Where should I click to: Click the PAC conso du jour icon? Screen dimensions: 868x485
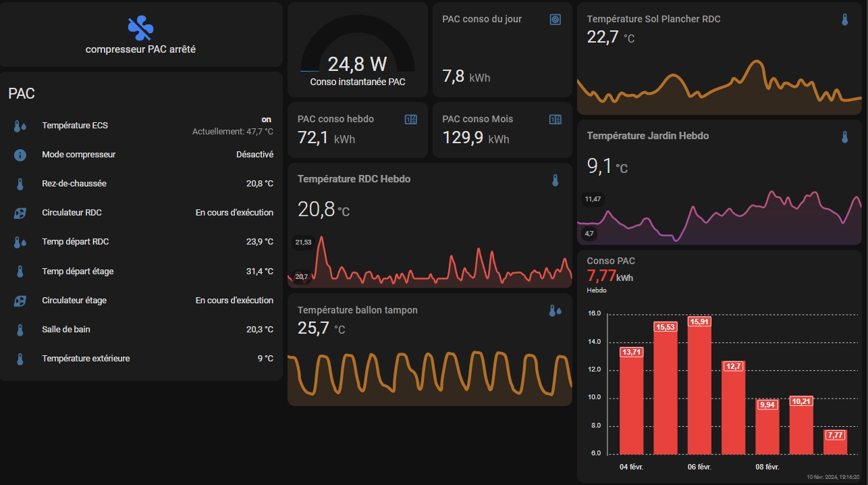click(x=555, y=20)
